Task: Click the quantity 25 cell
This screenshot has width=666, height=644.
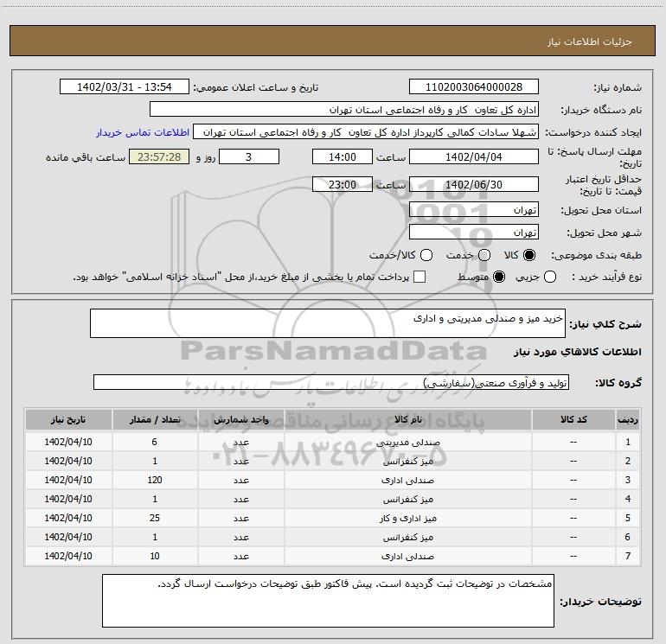Action: click(x=155, y=519)
